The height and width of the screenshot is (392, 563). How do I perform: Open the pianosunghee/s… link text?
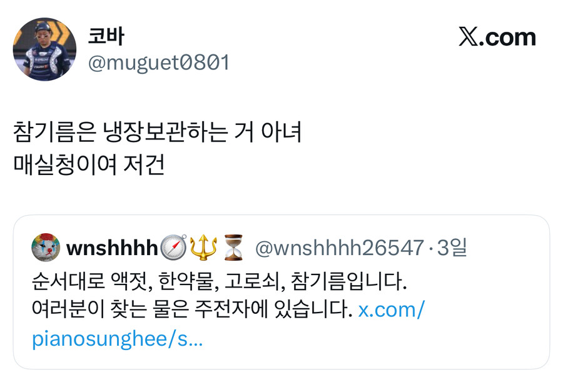[118, 338]
